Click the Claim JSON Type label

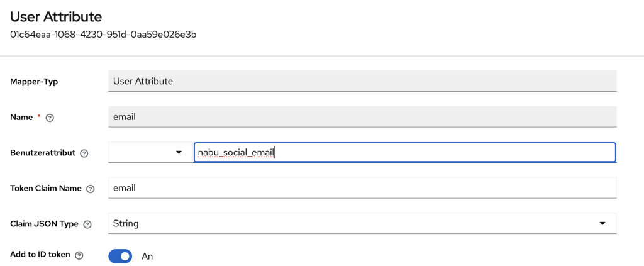[x=44, y=224]
